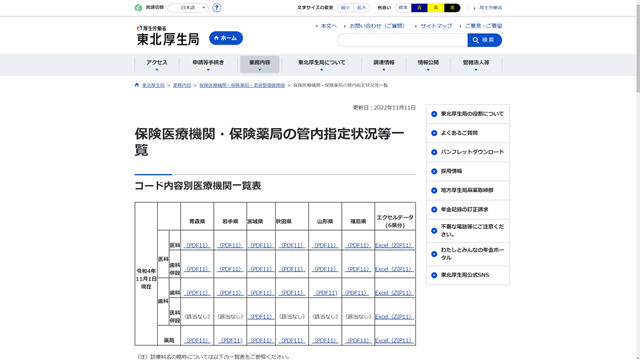Image resolution: width=640 pixels, height=360 pixels.
Task: Click the 東北厚生局 site logo
Action: 168,36
